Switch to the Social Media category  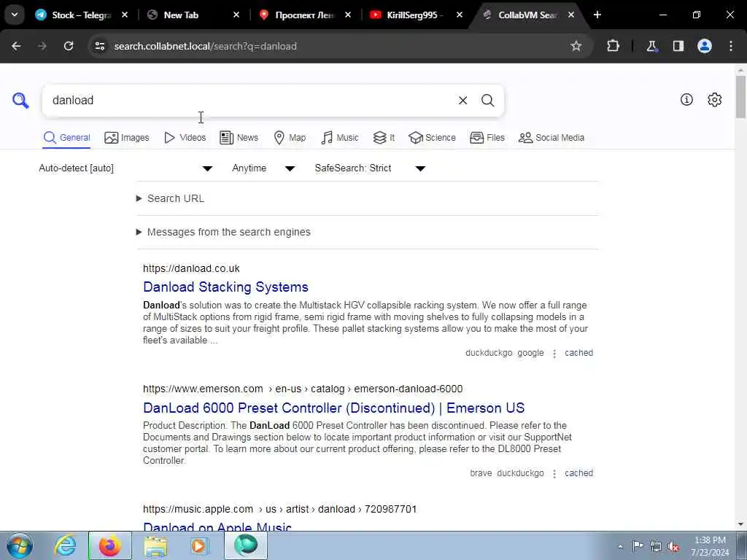point(551,138)
